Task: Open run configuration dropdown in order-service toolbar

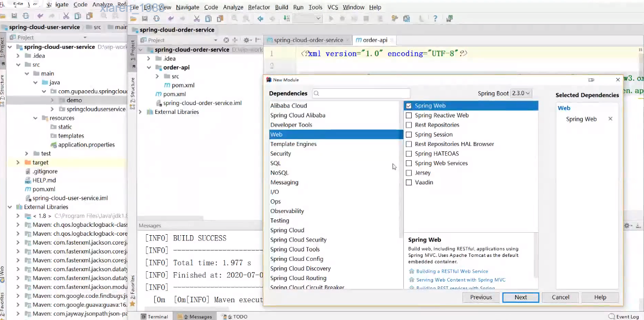Action: [x=308, y=19]
